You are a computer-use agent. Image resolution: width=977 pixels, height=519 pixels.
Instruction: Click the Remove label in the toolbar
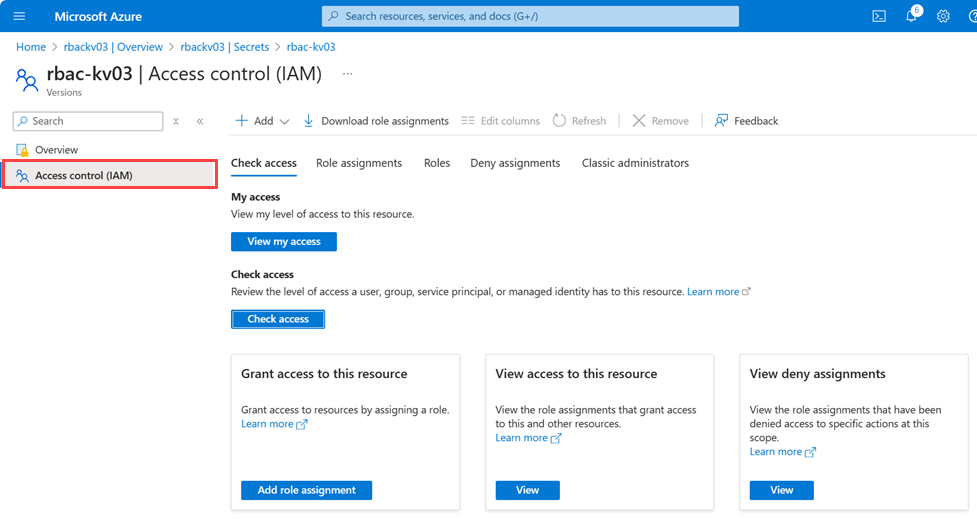670,121
